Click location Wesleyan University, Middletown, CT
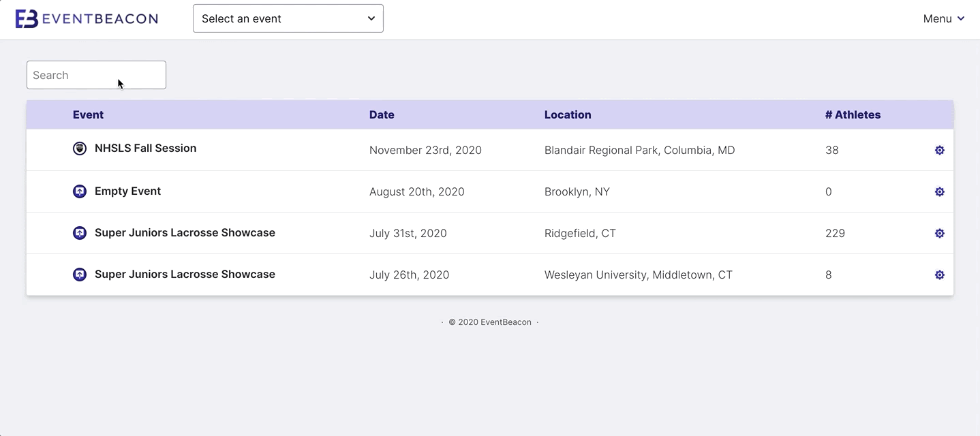Image resolution: width=980 pixels, height=436 pixels. (x=639, y=275)
